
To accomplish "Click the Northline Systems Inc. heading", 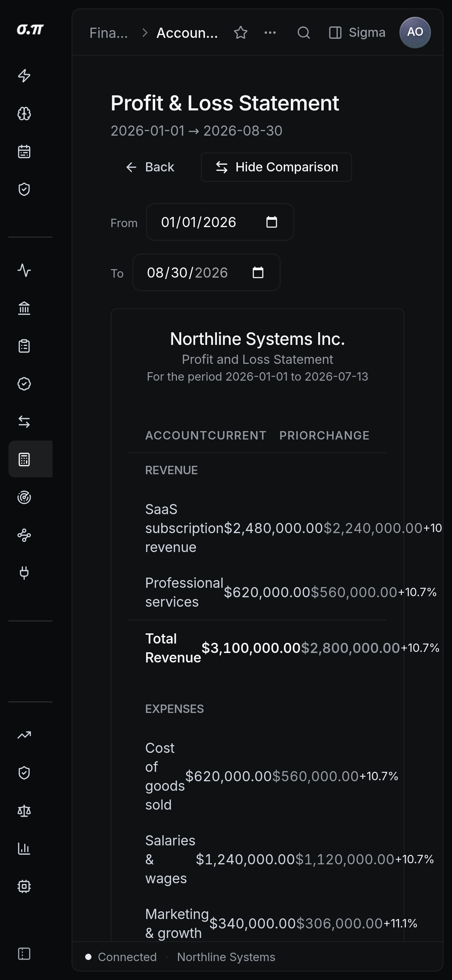I will 258,339.
